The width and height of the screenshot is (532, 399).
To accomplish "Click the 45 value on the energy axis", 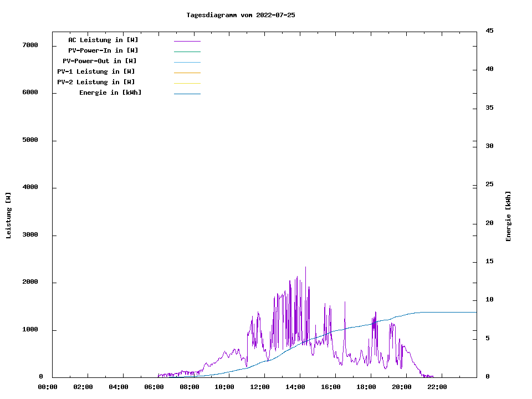I will 489,30.
